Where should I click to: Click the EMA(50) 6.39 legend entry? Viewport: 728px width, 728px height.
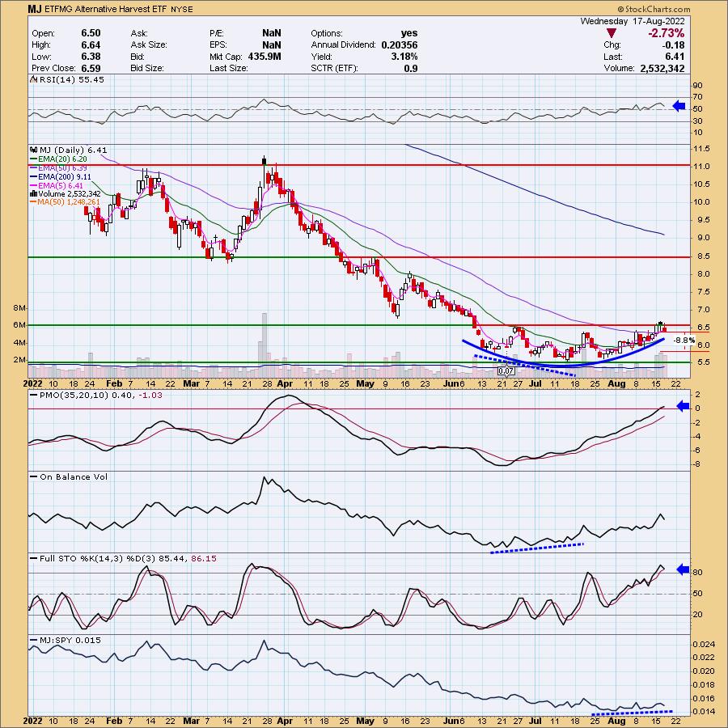(x=62, y=167)
